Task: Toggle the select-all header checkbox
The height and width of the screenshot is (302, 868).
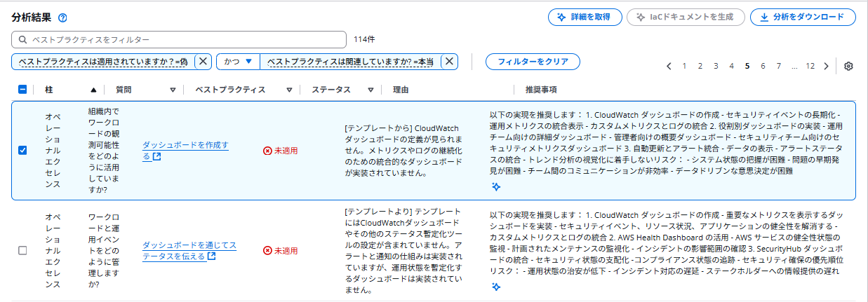Action: 22,90
